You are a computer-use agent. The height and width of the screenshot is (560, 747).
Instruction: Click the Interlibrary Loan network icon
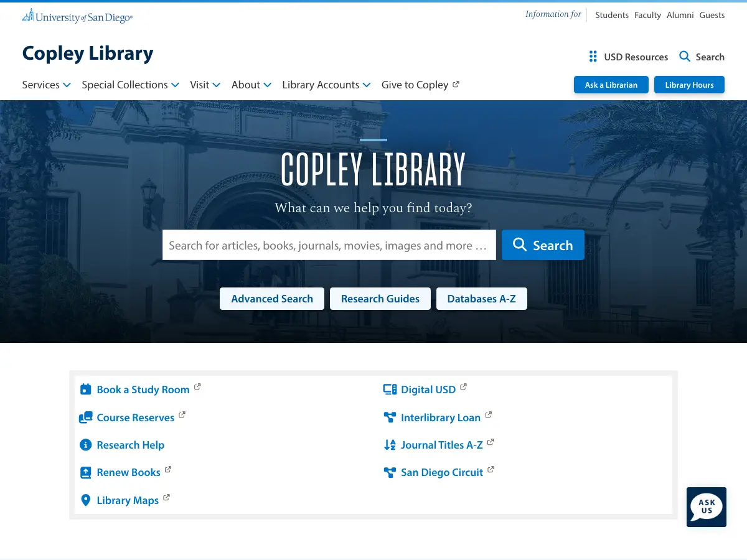pyautogui.click(x=390, y=418)
